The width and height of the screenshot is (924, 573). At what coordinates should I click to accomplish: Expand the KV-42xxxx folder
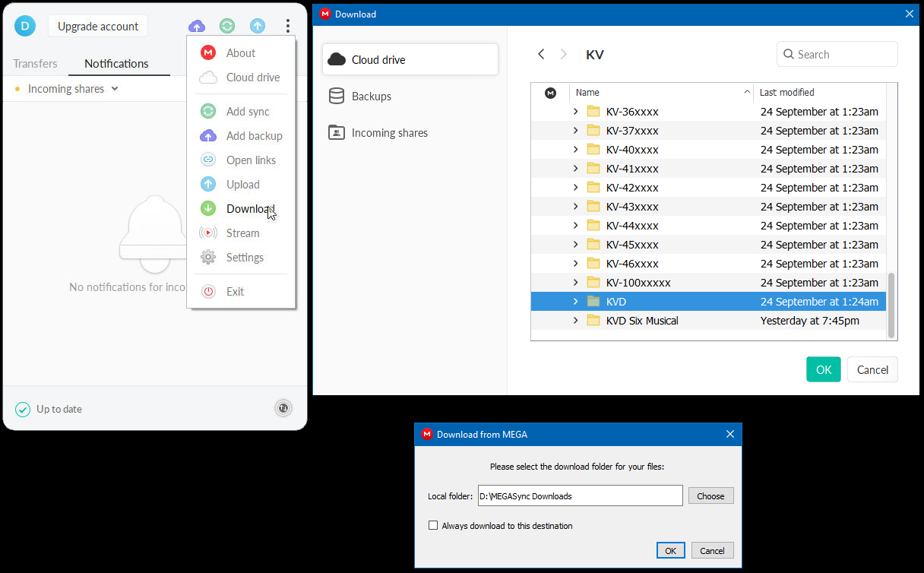coord(575,188)
